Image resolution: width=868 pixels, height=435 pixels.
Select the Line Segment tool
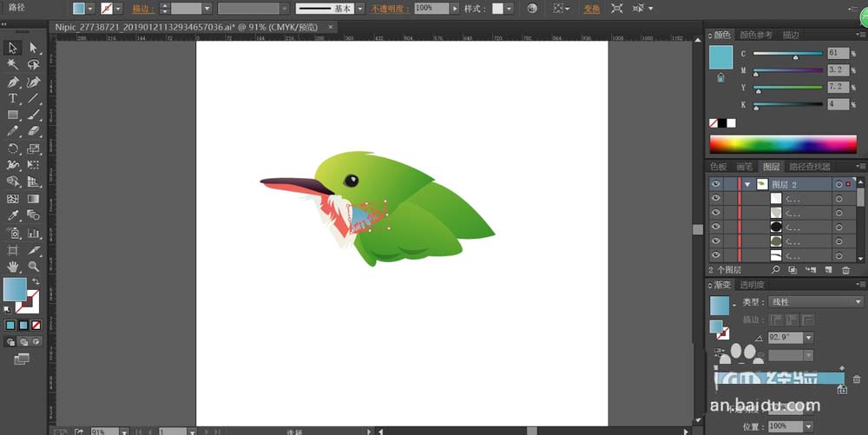tap(33, 98)
